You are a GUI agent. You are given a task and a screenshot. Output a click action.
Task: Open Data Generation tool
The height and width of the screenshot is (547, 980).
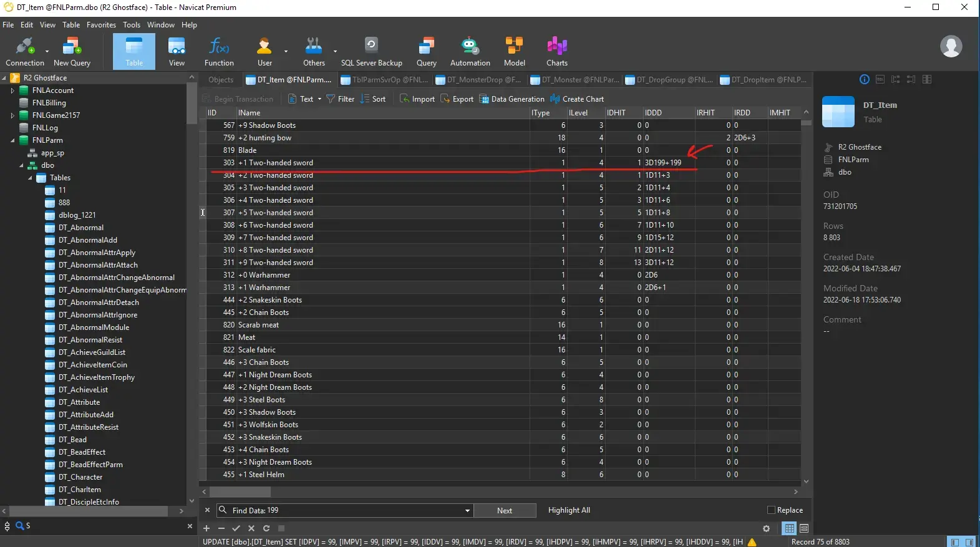[512, 99]
